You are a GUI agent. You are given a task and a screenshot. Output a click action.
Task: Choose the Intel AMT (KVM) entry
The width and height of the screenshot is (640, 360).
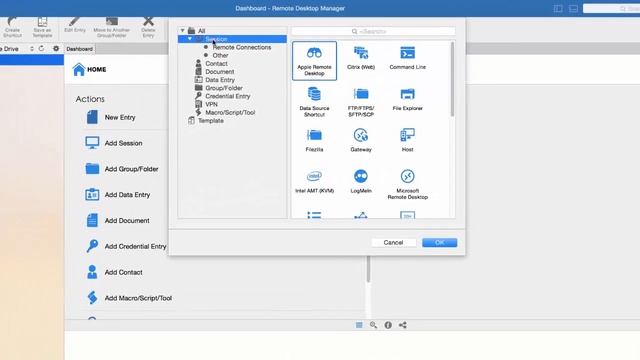(x=314, y=182)
